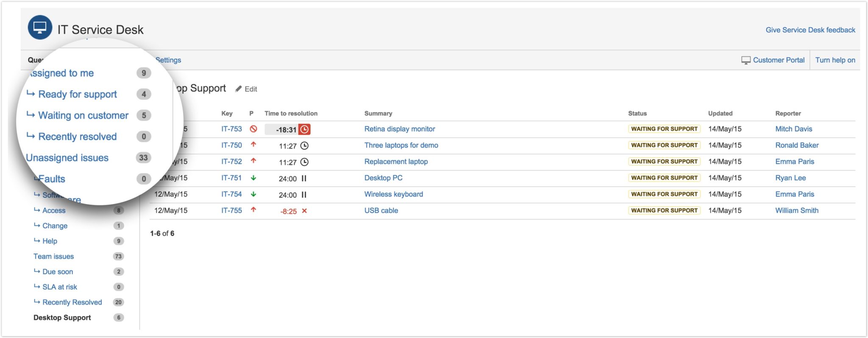Open the USB cable issue
This screenshot has height=338, width=868.
coord(381,210)
